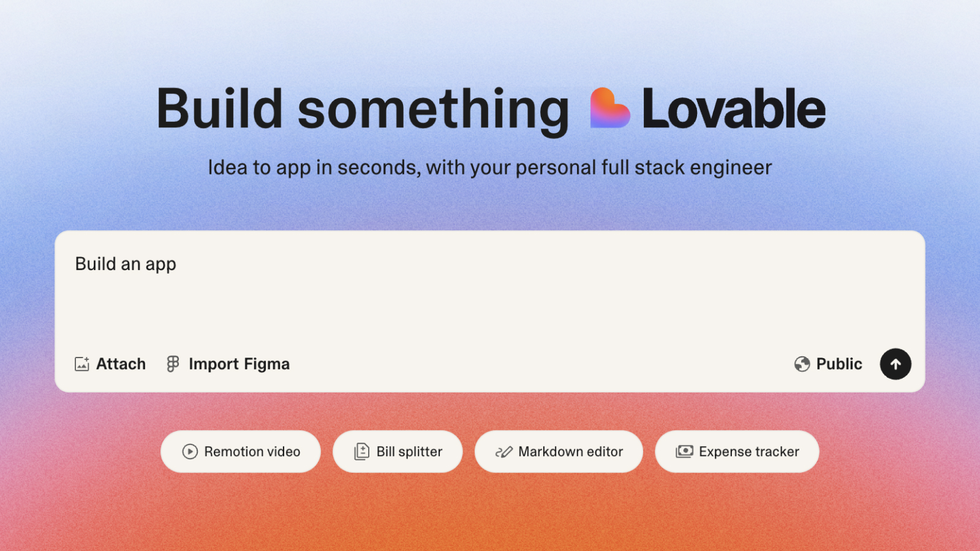Click the Figma logo icon
This screenshot has height=551, width=980.
click(173, 364)
